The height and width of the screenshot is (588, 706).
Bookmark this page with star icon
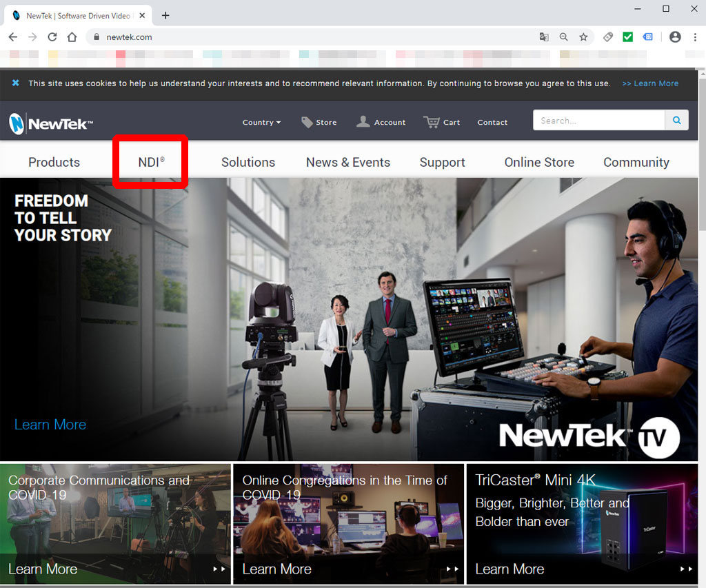point(583,37)
